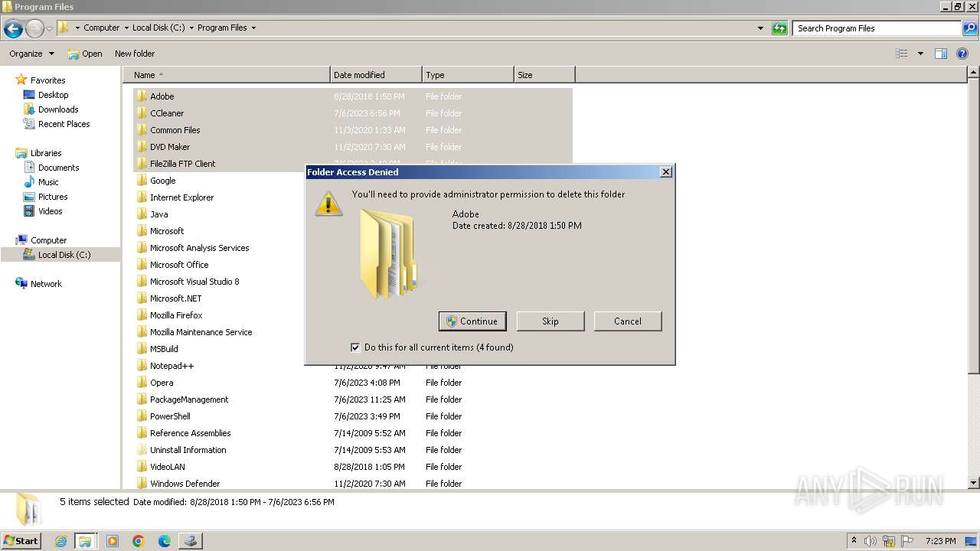Click the Edge taskbar icon
Viewport: 980px width, 551px height.
tap(165, 541)
